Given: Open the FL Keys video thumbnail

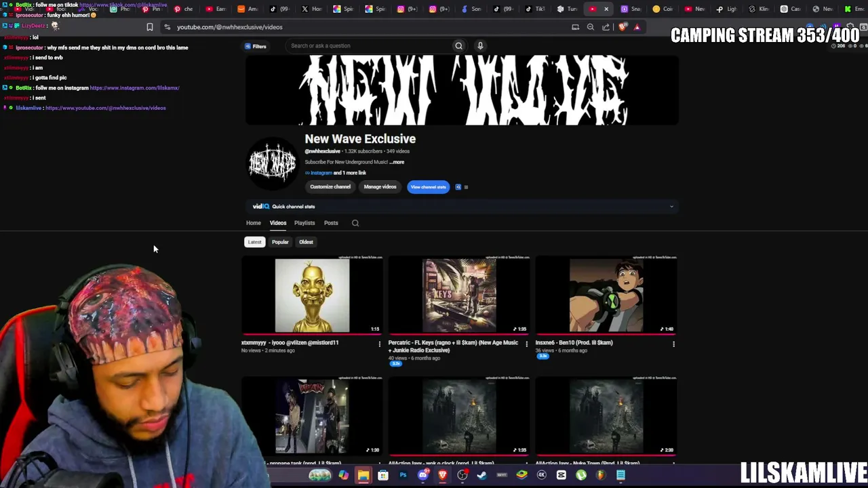Looking at the screenshot, I should pyautogui.click(x=459, y=296).
